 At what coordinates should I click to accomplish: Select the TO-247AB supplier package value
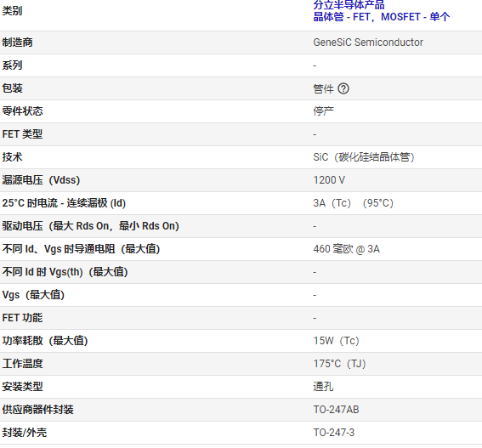336,410
